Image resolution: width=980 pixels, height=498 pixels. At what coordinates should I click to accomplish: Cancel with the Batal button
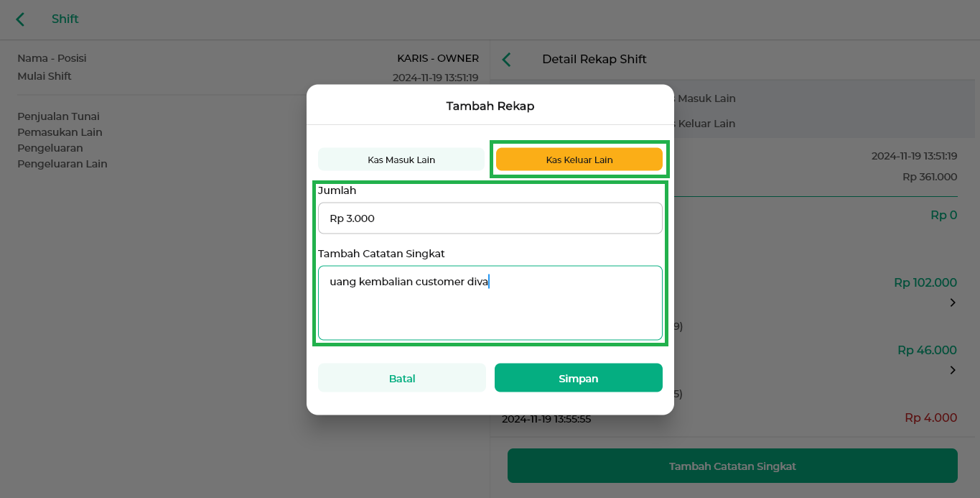coord(402,378)
